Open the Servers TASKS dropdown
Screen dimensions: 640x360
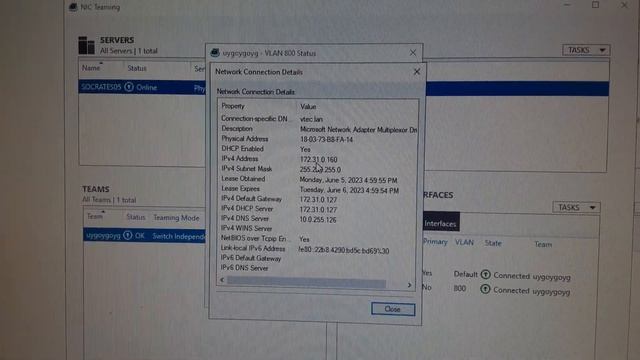click(x=586, y=50)
